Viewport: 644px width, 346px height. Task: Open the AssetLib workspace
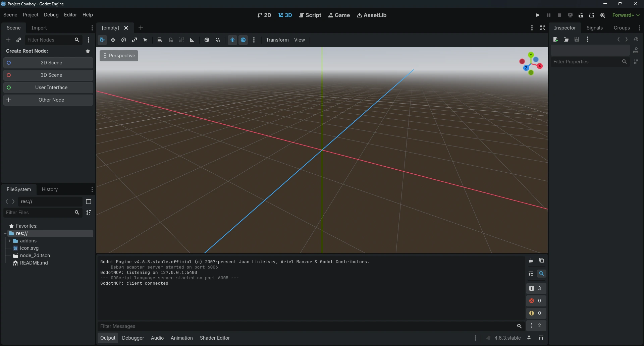pyautogui.click(x=372, y=15)
